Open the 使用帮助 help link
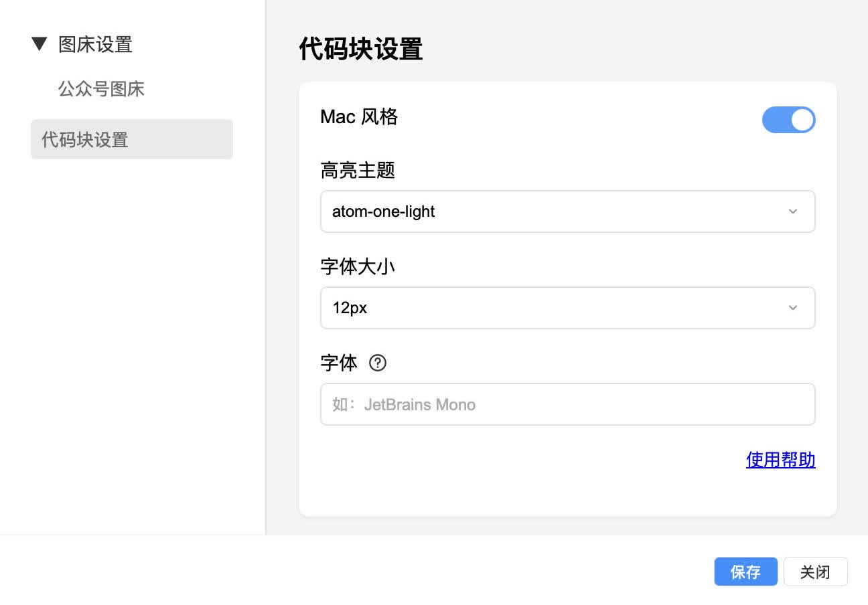 [x=780, y=460]
